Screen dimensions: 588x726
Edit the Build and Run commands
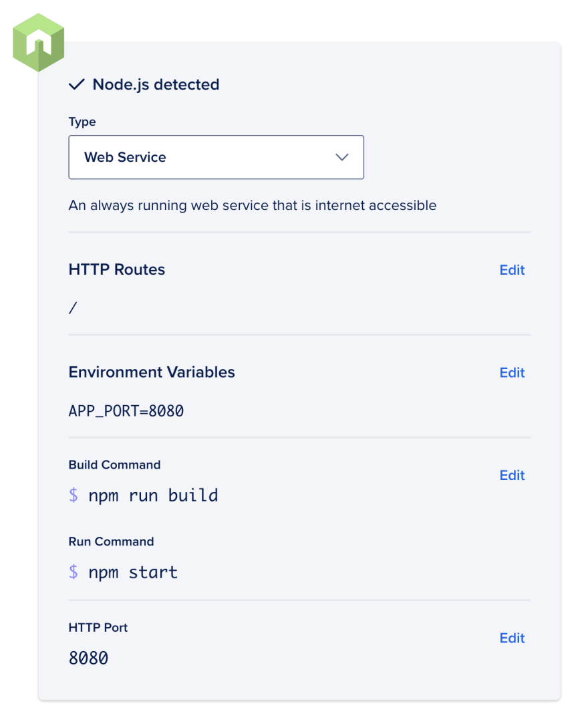(512, 475)
